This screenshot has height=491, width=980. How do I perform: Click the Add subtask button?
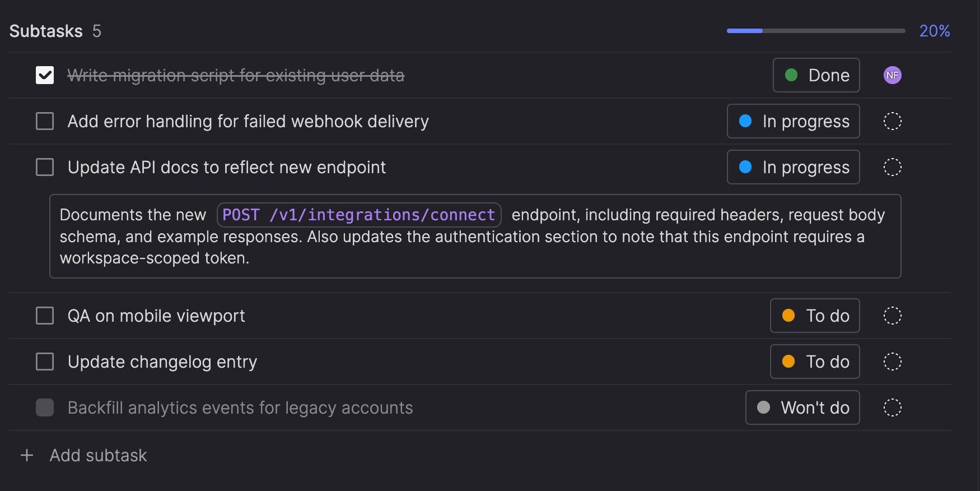coord(98,455)
